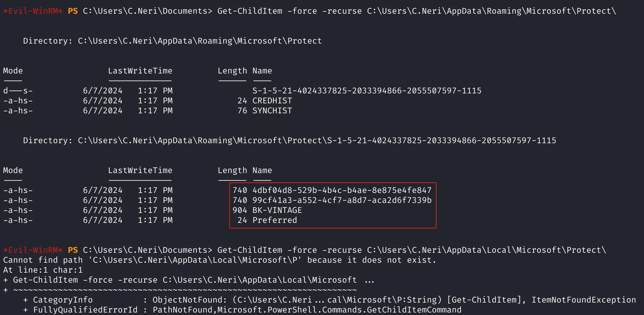
Task: Click the CREDHIST file name
Action: point(272,101)
